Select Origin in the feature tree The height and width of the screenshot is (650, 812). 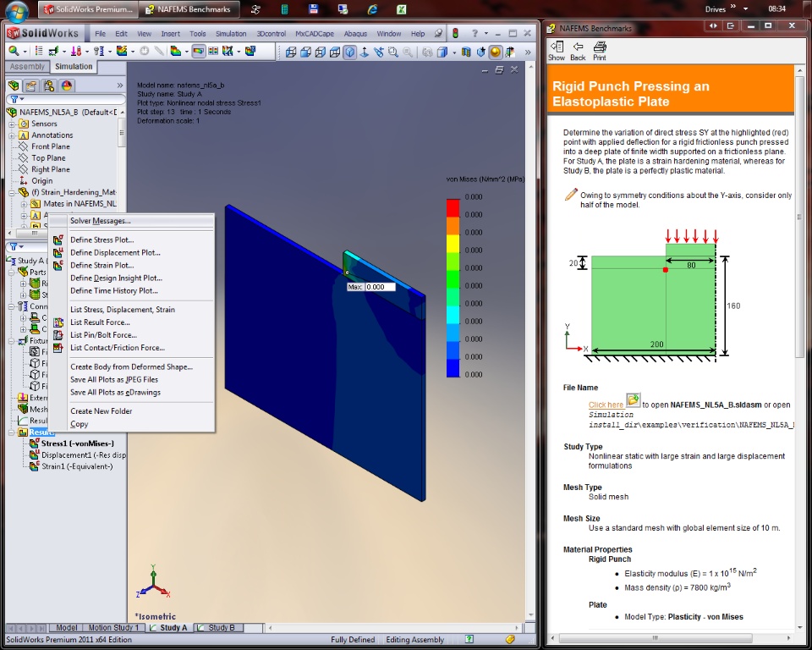[x=42, y=181]
